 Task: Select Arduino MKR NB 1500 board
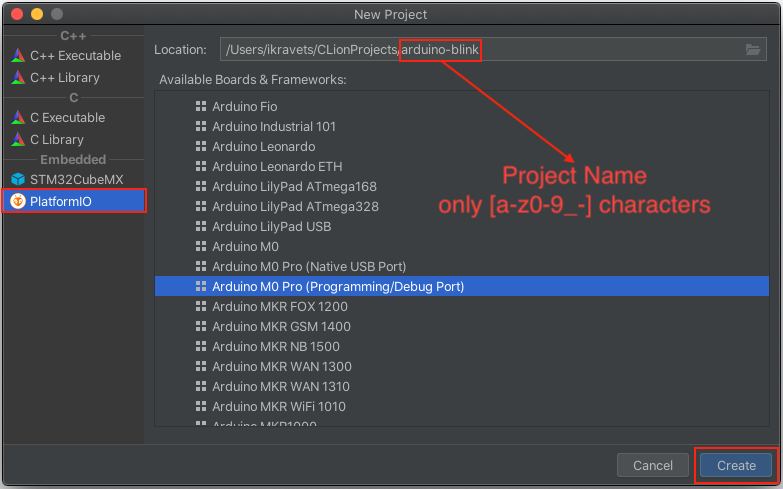click(x=462, y=346)
